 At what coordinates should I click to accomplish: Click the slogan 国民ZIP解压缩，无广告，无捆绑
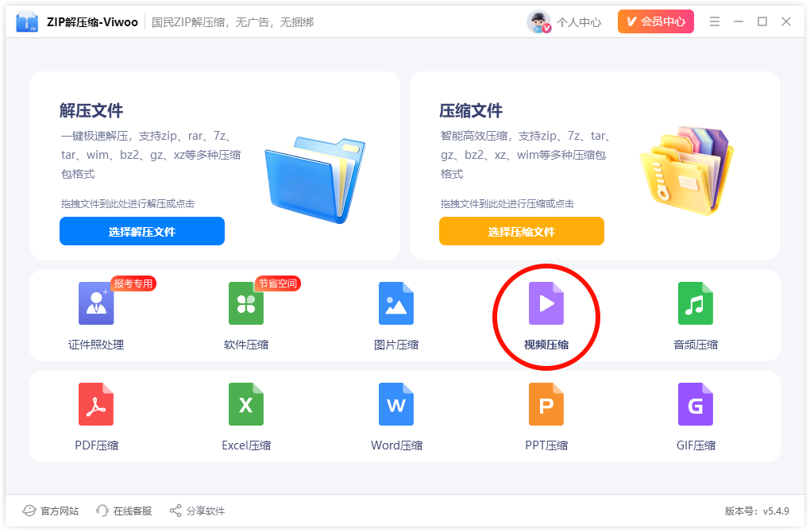tap(233, 22)
